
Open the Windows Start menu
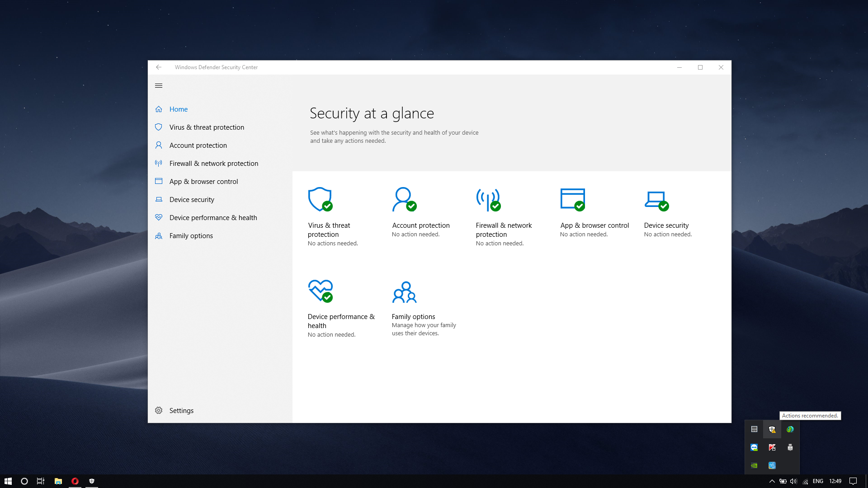[8, 481]
